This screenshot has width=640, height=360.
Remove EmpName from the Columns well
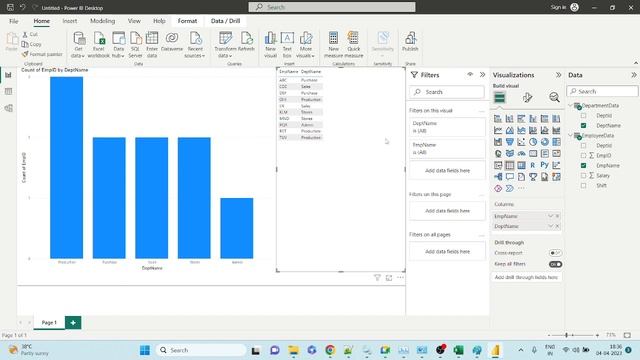(x=558, y=216)
